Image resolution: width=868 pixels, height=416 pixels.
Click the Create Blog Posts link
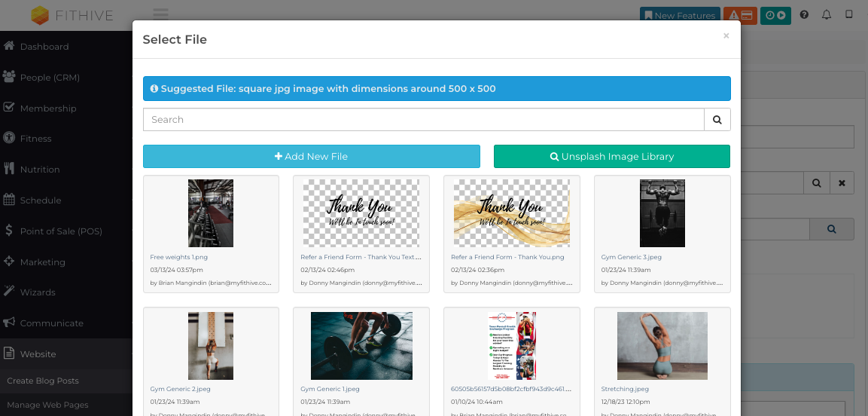point(43,381)
